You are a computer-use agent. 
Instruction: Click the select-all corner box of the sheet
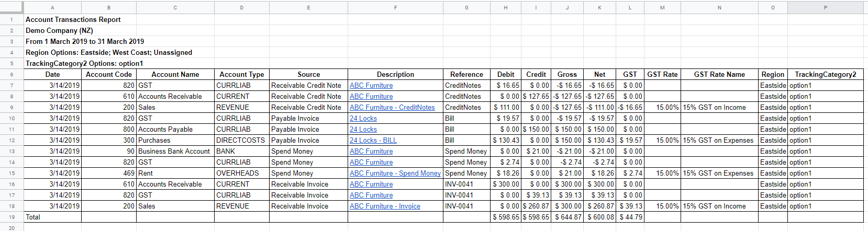(12, 7)
